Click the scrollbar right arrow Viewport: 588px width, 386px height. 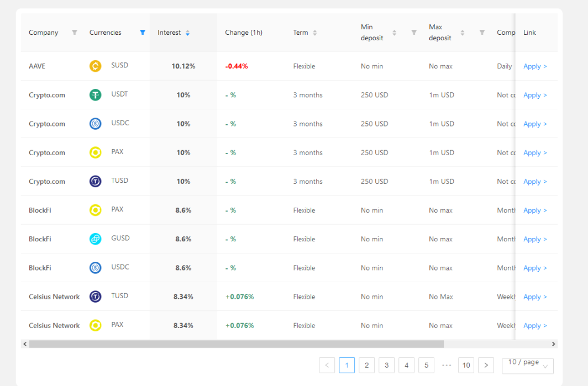[x=554, y=344]
